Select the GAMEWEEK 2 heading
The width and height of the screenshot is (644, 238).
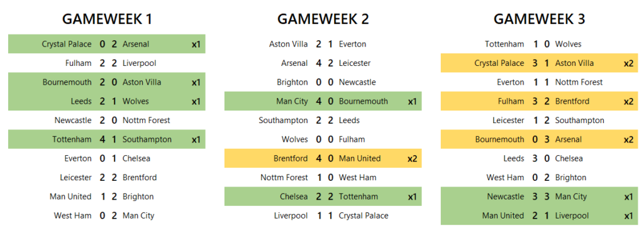coord(323,19)
